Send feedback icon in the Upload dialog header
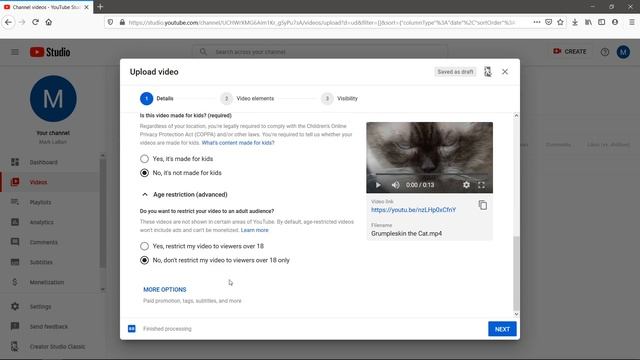Screen dimensions: 640x360 point(488,72)
